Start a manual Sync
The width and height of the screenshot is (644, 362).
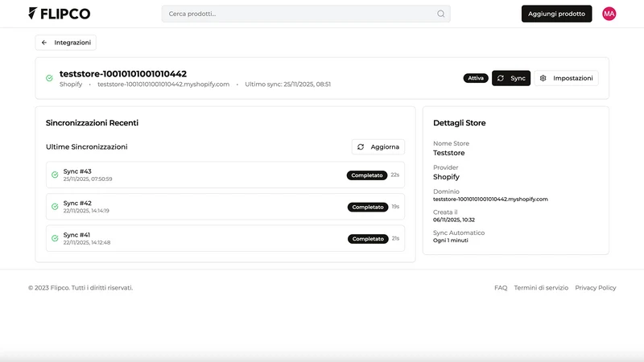coord(511,78)
